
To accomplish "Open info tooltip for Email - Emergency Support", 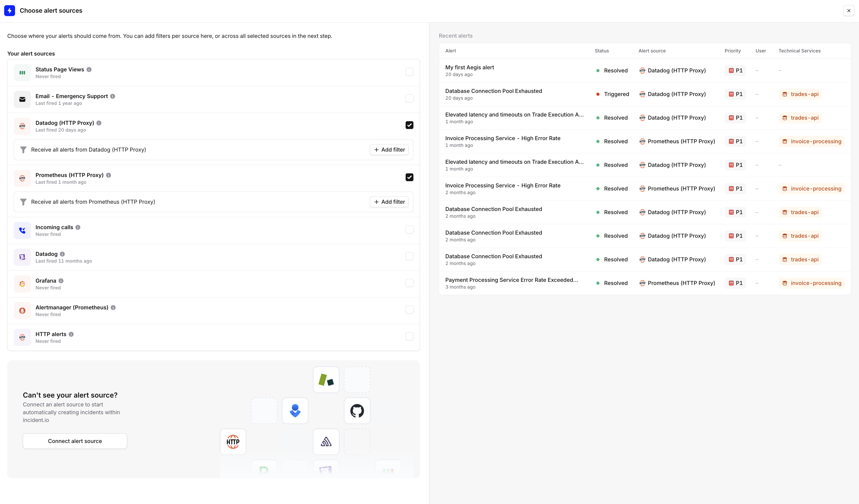I will [112, 96].
